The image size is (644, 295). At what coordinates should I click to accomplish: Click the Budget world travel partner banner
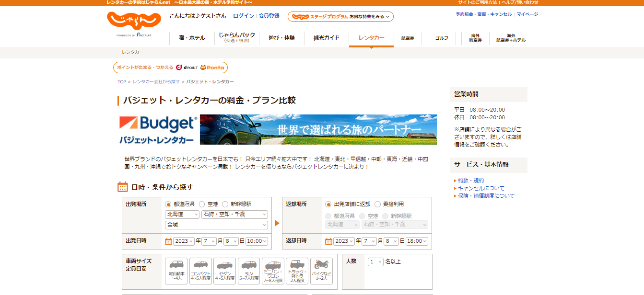[318, 129]
